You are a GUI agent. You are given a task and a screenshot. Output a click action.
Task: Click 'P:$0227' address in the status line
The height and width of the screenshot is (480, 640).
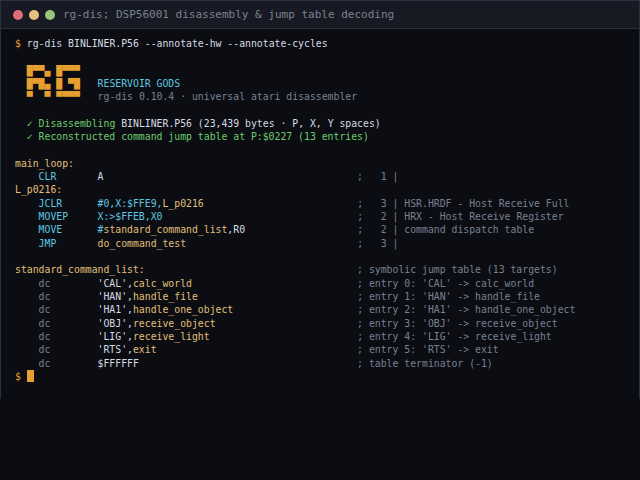click(x=271, y=136)
